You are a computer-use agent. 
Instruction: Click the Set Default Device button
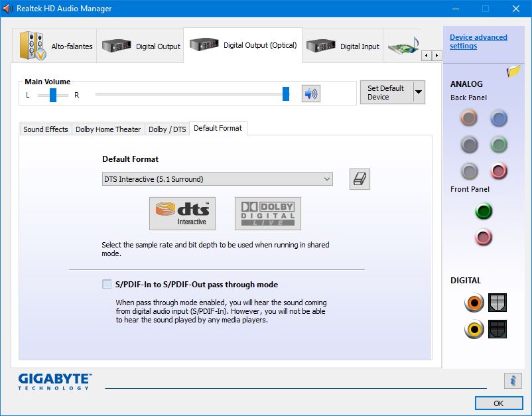point(387,92)
